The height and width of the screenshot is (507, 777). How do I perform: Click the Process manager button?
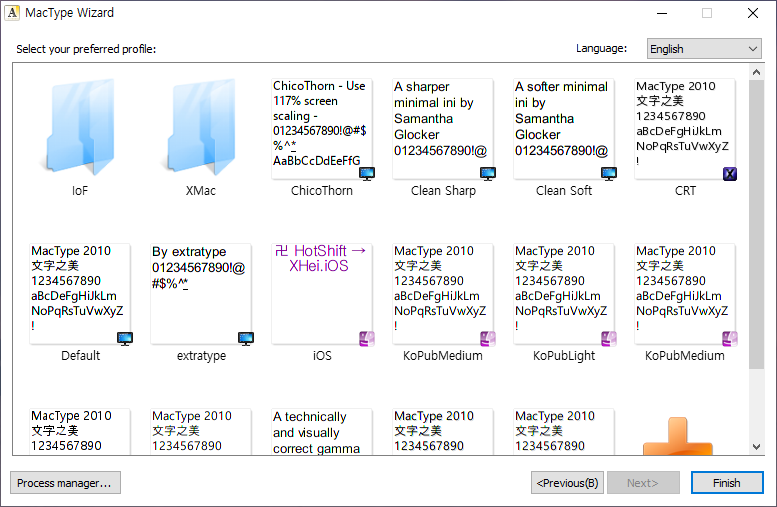pos(65,483)
